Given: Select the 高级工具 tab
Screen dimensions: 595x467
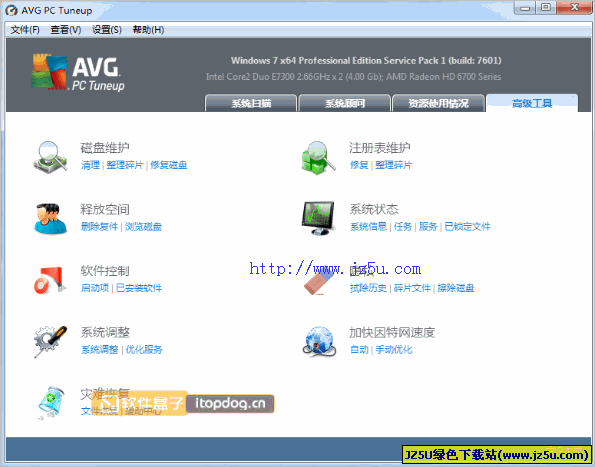Looking at the screenshot, I should click(x=532, y=103).
